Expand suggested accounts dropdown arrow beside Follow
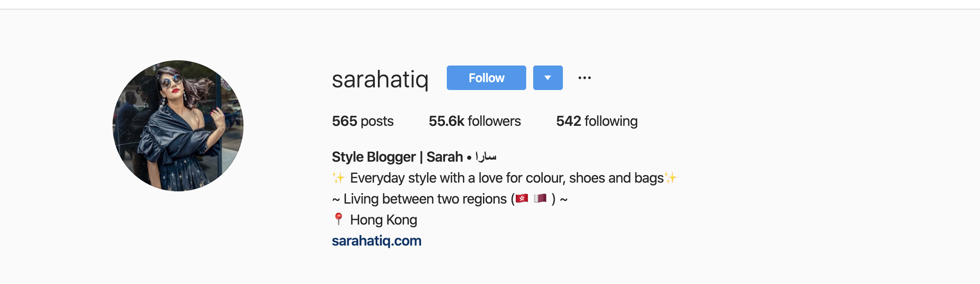The width and height of the screenshot is (980, 284). coord(548,78)
